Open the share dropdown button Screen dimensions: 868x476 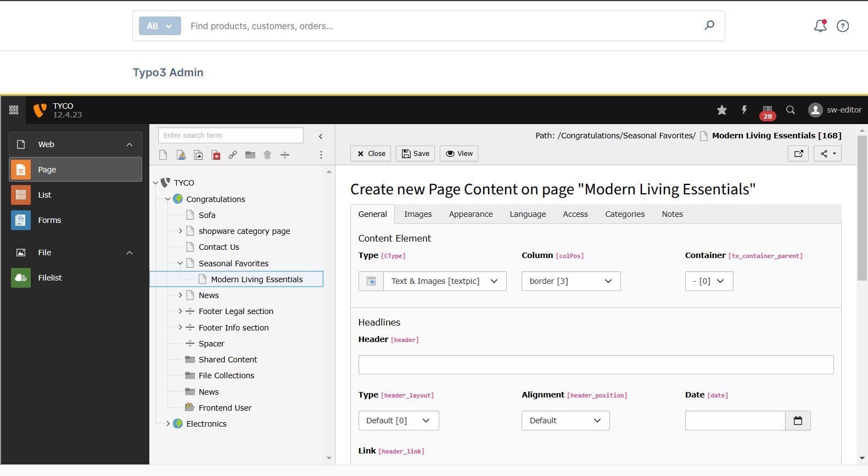pyautogui.click(x=827, y=154)
